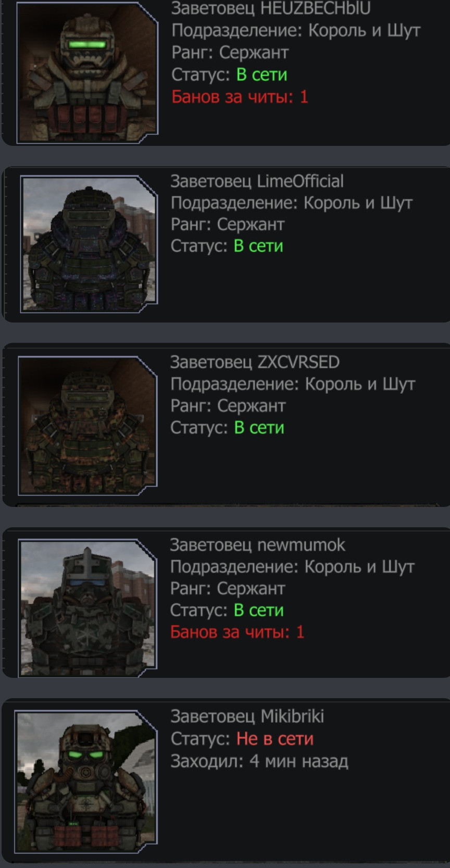Click HEUZBECHblU's red 'Банов за читы: 1' line
This screenshot has height=868, width=450.
pyautogui.click(x=240, y=96)
